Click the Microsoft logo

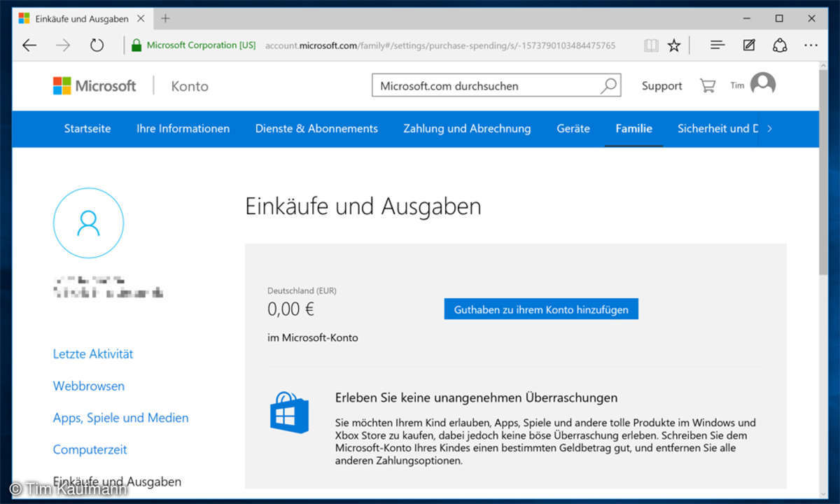pyautogui.click(x=94, y=86)
